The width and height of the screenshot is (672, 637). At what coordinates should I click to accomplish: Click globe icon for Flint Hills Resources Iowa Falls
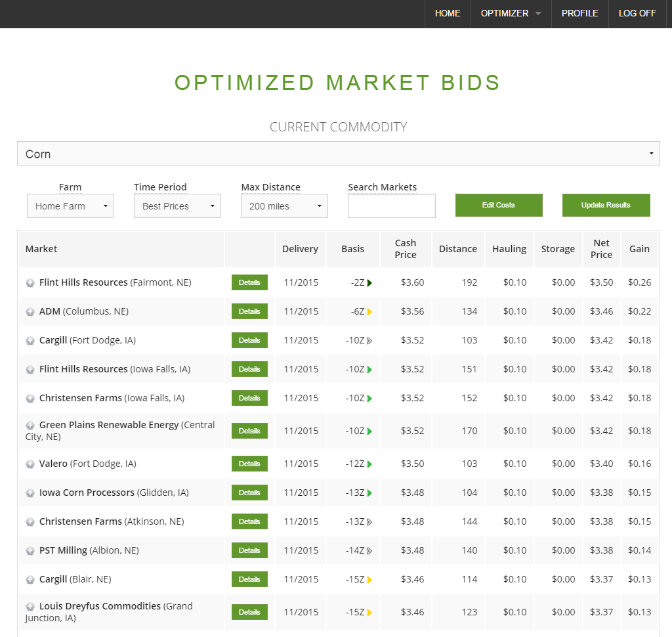point(30,370)
